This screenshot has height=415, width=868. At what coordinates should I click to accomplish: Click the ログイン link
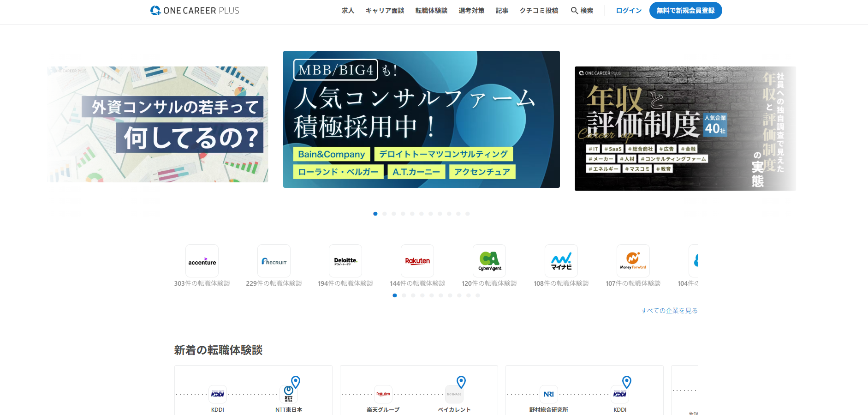(x=629, y=11)
